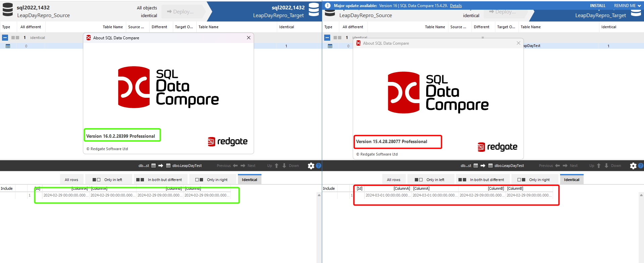Click the settings gear icon in left window

pyautogui.click(x=311, y=166)
